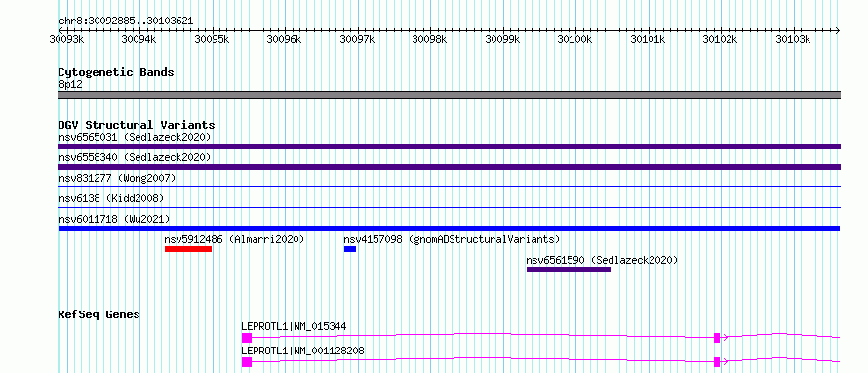Open variant nsv6138 (Kidd2008) label
The height and width of the screenshot is (373, 868).
pos(111,198)
